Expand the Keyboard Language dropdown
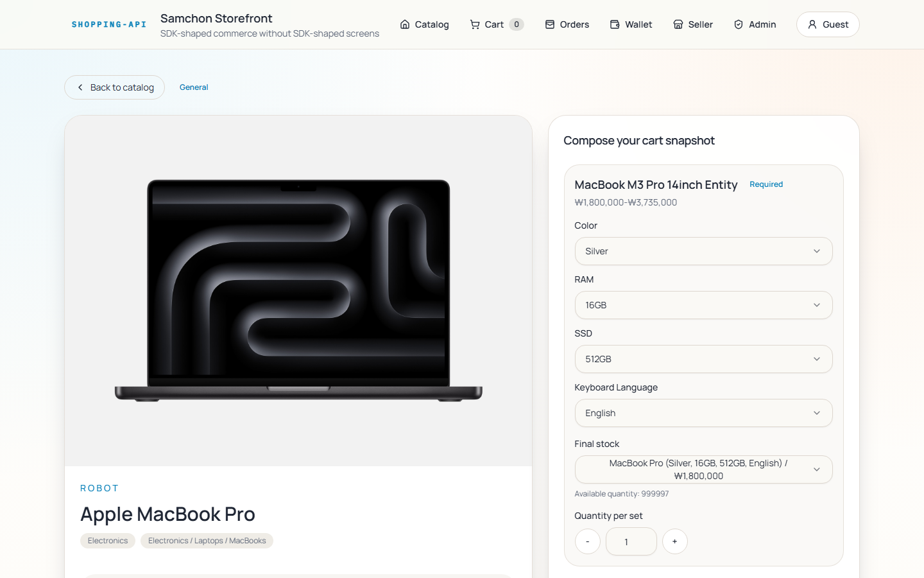This screenshot has height=578, width=924. coord(703,413)
